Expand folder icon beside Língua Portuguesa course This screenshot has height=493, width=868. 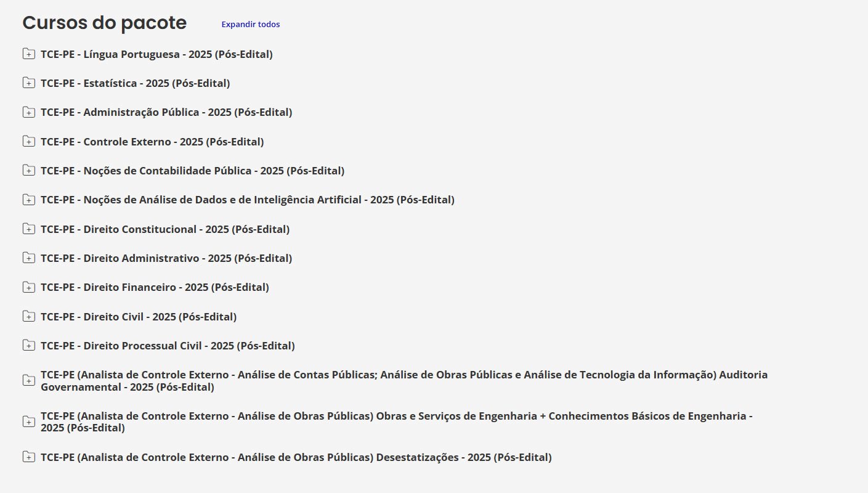28,54
